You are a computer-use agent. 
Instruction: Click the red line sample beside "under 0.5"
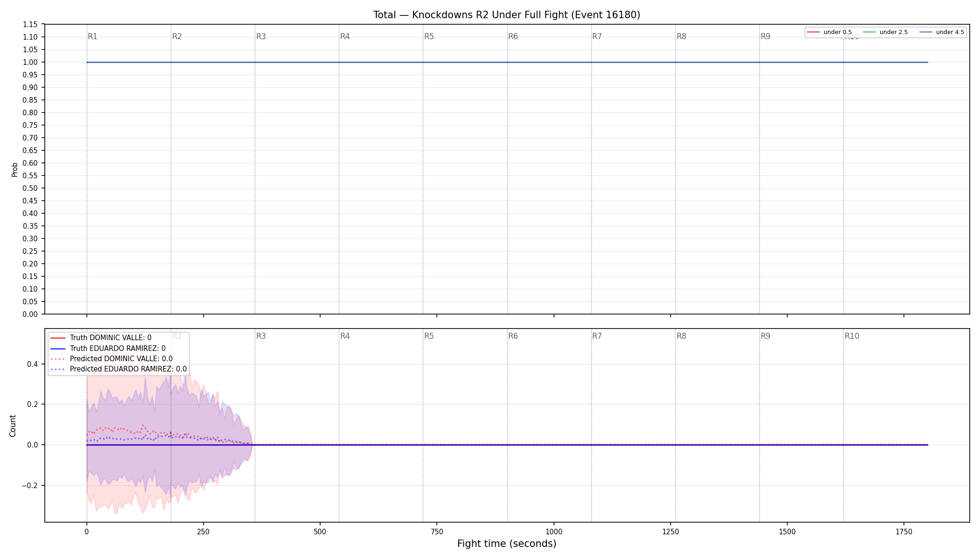point(813,32)
